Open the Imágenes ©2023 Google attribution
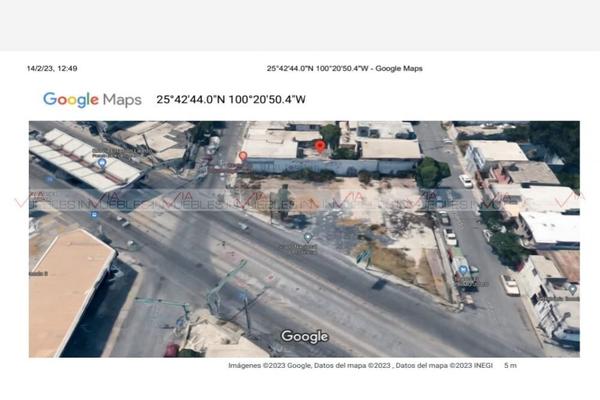The width and height of the screenshot is (600, 400). (269, 365)
